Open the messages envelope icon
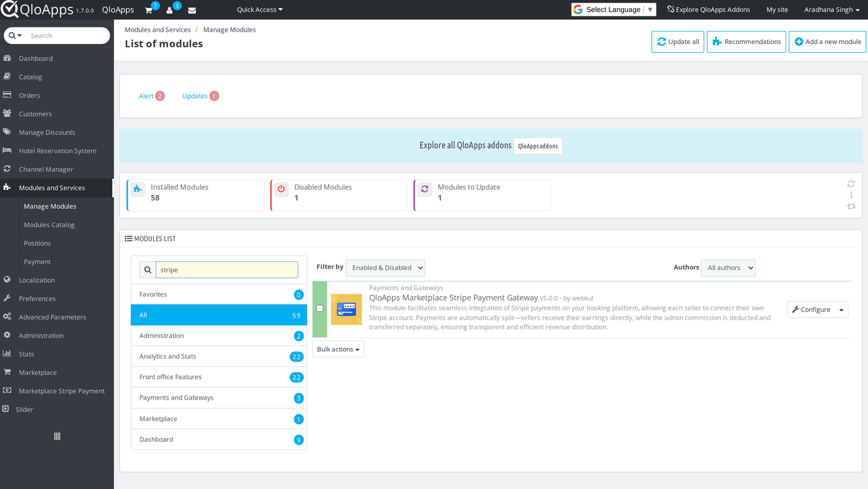The width and height of the screenshot is (868, 489). [192, 10]
